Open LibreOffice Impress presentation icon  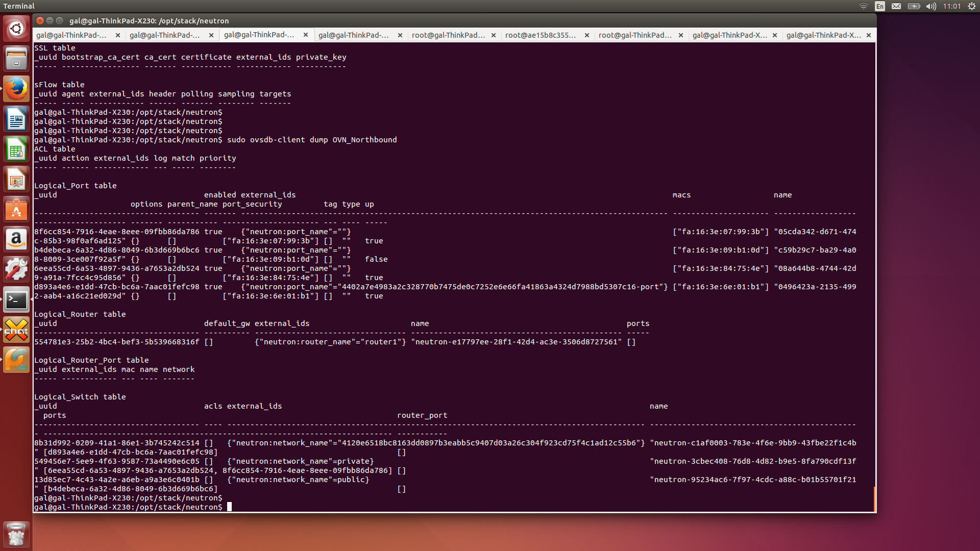coord(16,180)
